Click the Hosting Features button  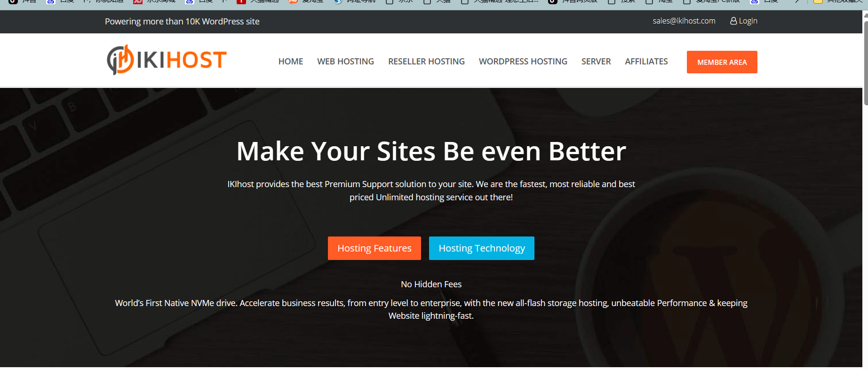point(374,248)
